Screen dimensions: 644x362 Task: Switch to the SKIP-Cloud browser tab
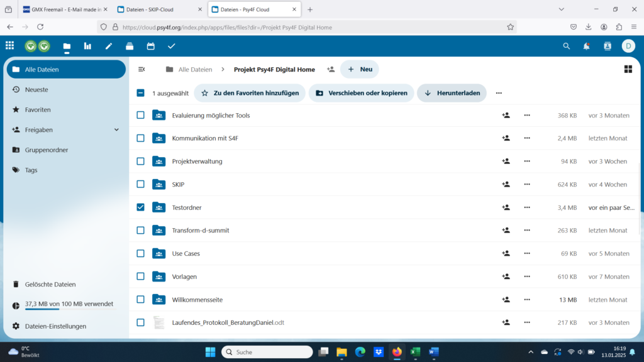[160, 9]
